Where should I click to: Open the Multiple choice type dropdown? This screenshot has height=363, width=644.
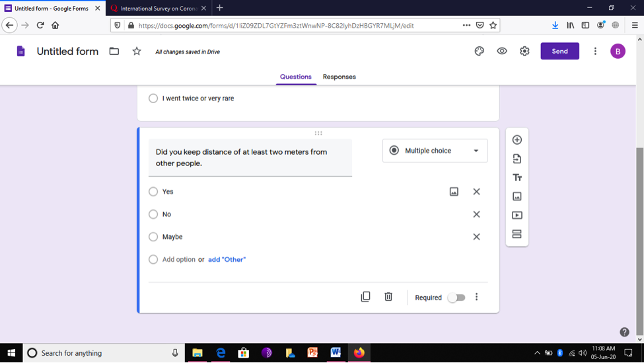click(x=435, y=151)
